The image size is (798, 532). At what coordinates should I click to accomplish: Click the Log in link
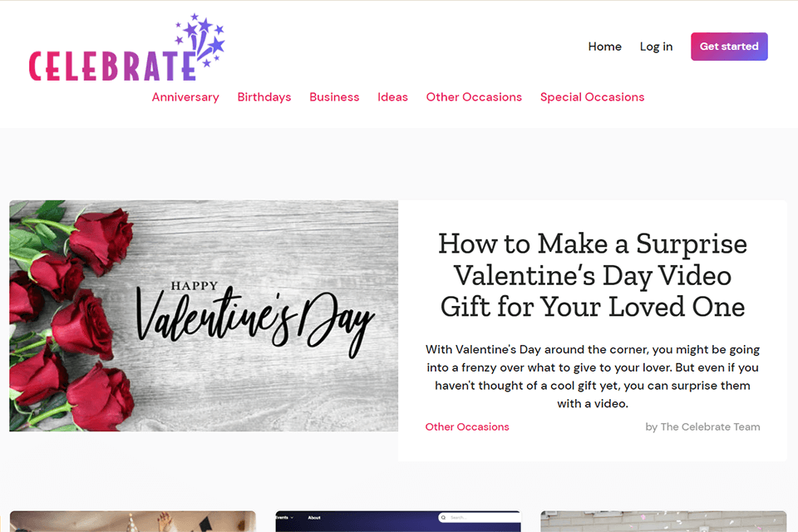click(x=656, y=47)
